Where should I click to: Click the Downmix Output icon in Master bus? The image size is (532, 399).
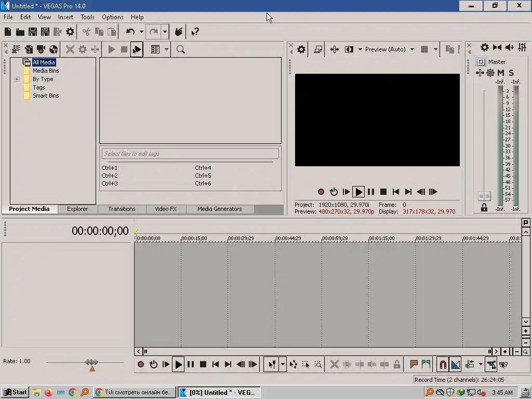497,47
